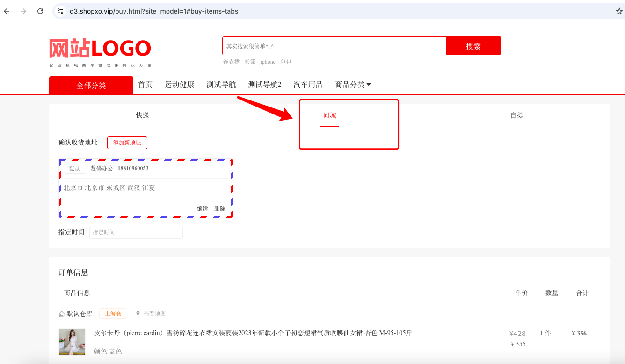The height and width of the screenshot is (364, 625).
Task: Click the orange 上海仓 warehouse tag
Action: [x=113, y=314]
